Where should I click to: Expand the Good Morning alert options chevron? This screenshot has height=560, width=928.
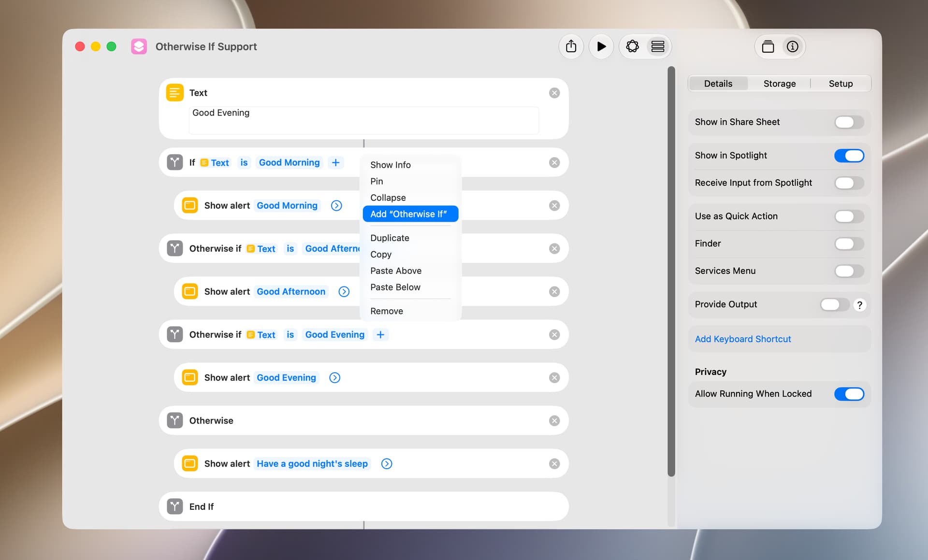point(336,205)
